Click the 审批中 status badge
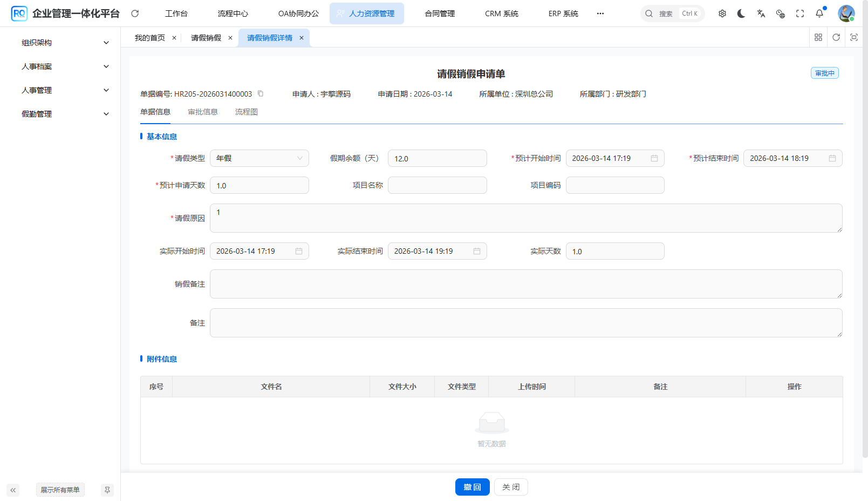 pos(824,72)
